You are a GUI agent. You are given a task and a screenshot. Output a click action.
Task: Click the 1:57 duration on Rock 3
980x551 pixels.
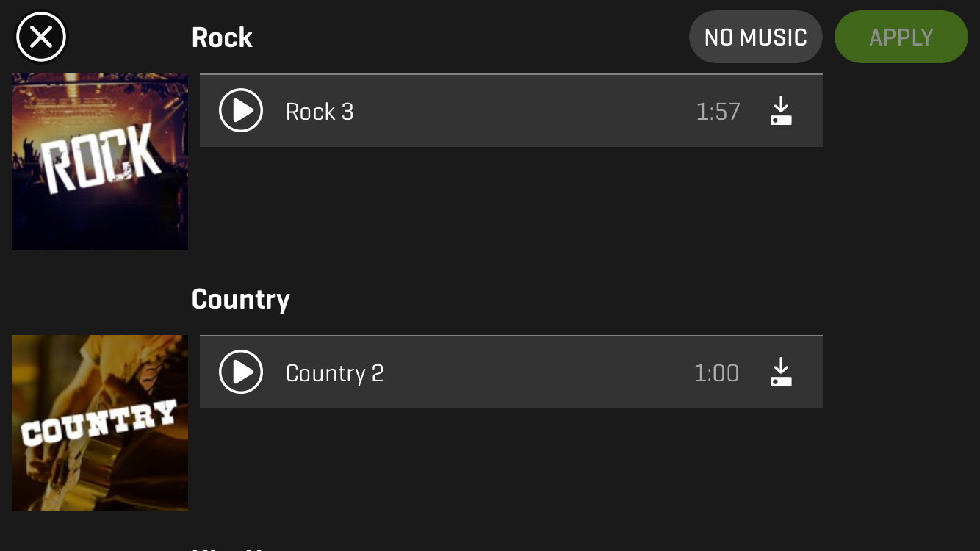(x=718, y=112)
